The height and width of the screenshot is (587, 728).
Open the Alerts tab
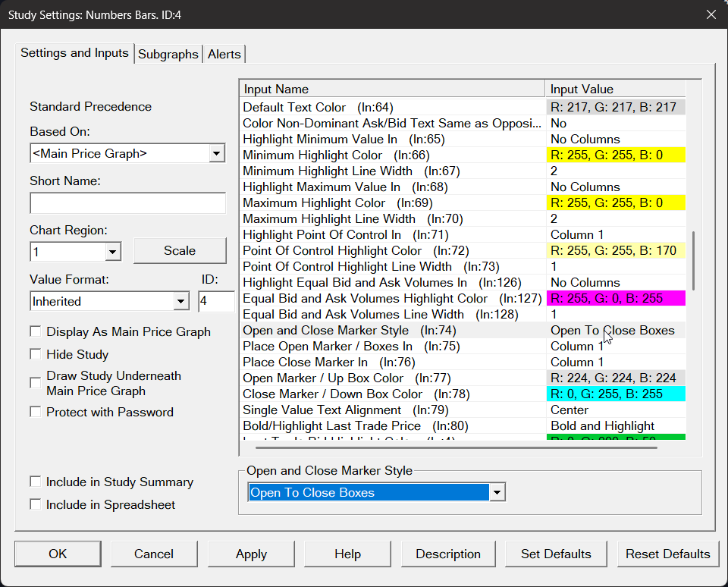pos(224,55)
